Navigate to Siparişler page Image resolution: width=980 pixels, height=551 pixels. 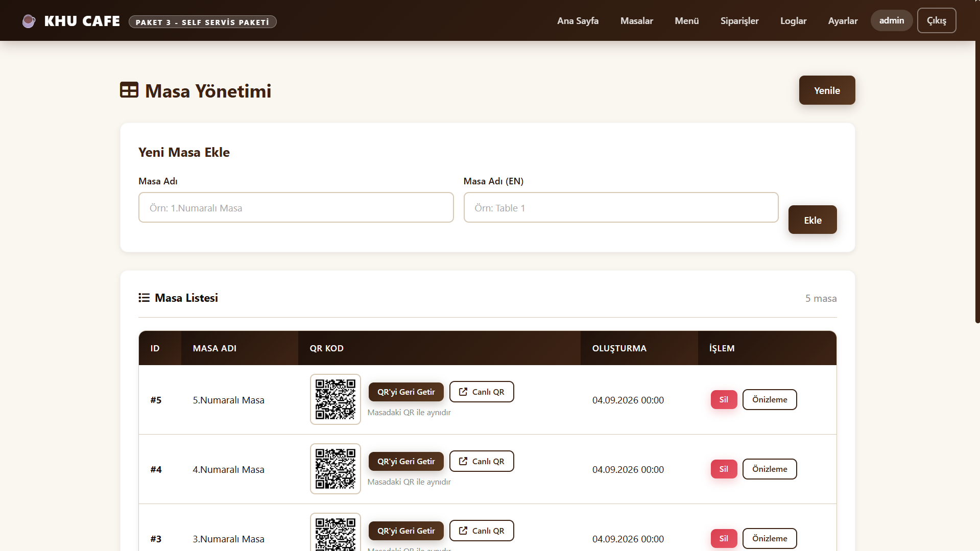pyautogui.click(x=739, y=21)
